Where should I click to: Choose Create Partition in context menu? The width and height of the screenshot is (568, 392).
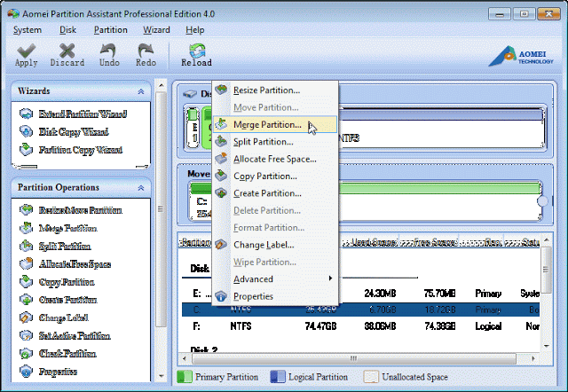(275, 193)
